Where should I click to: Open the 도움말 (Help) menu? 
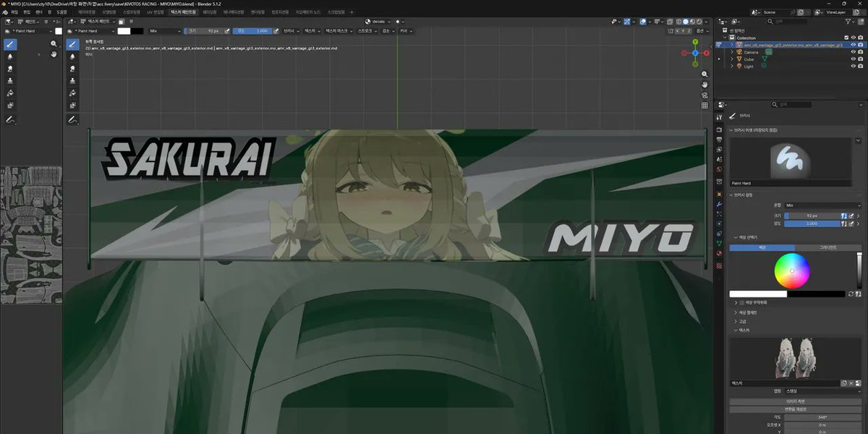[x=61, y=12]
